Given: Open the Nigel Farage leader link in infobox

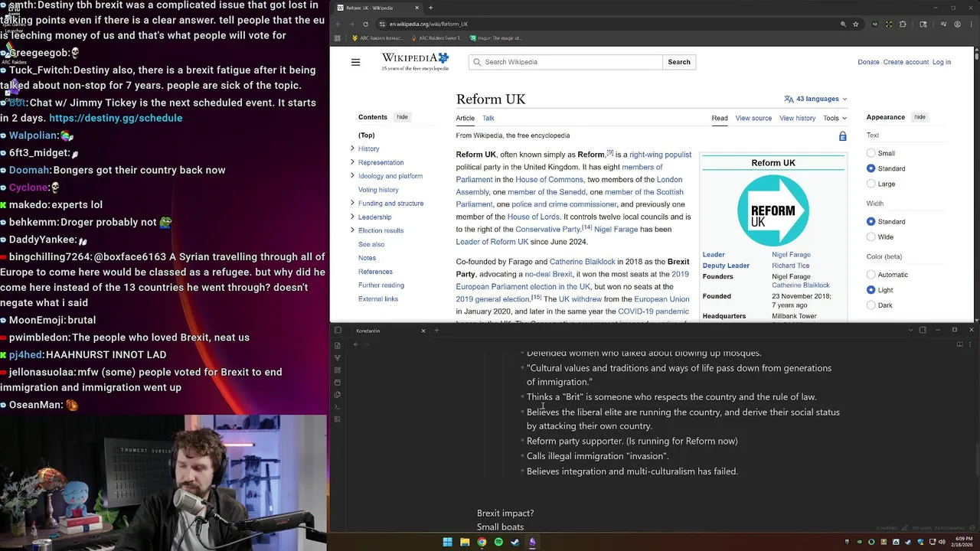Looking at the screenshot, I should tap(791, 254).
